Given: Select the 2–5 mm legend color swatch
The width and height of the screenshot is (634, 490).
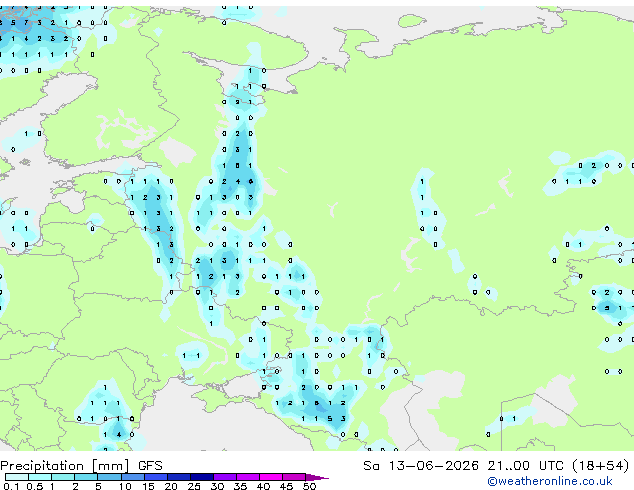Looking at the screenshot, I should [x=86, y=477].
